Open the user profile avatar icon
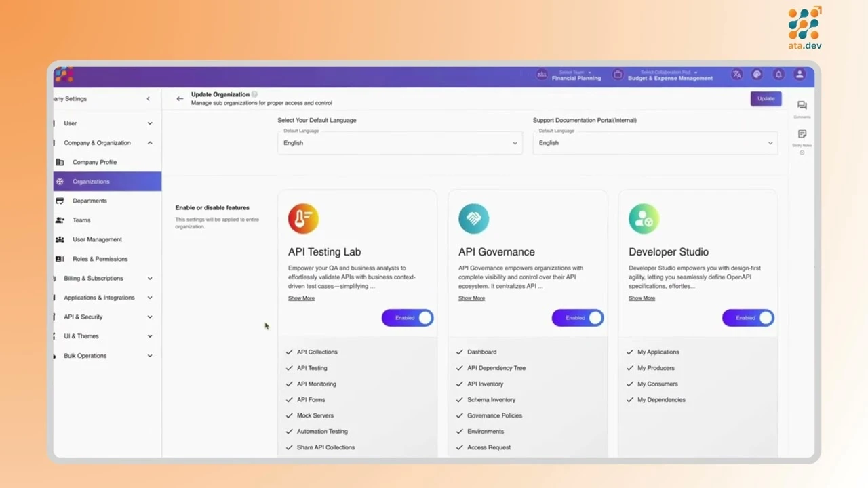This screenshot has width=868, height=488. (800, 75)
